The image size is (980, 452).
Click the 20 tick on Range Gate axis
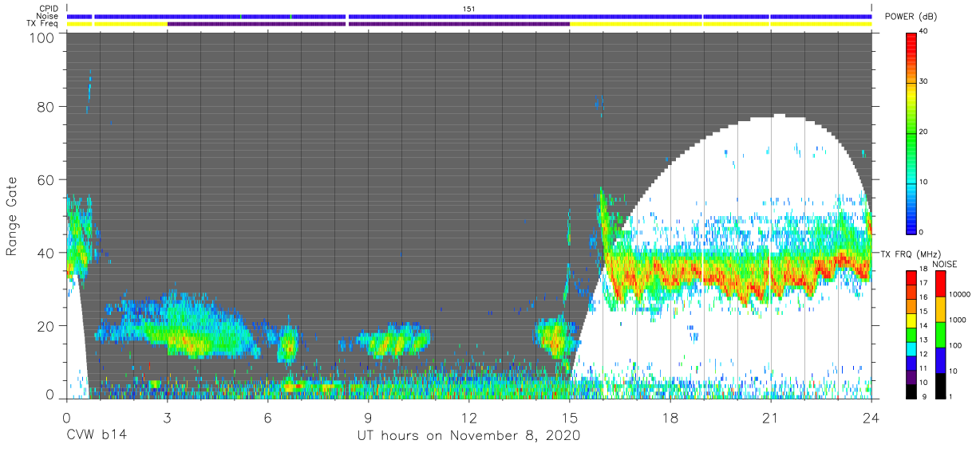coord(45,325)
